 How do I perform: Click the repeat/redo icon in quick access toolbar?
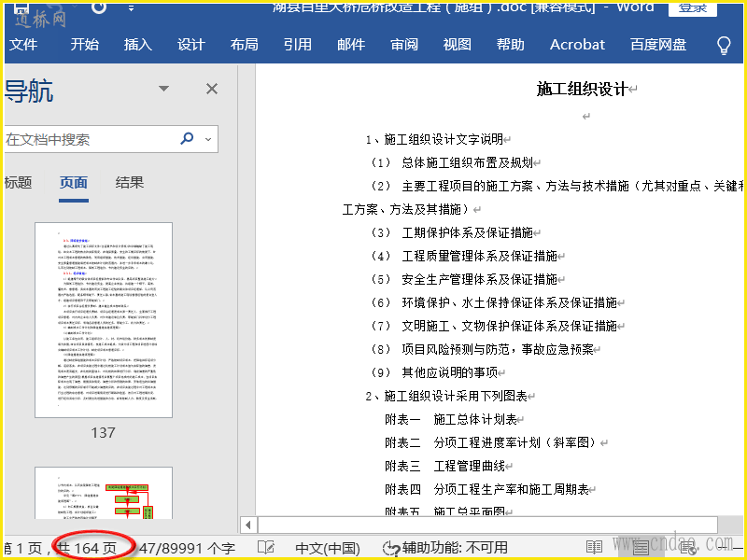(x=99, y=7)
